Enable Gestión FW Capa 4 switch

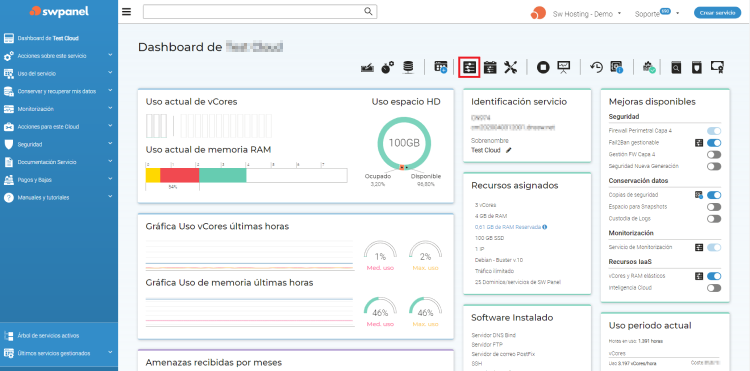pos(714,154)
